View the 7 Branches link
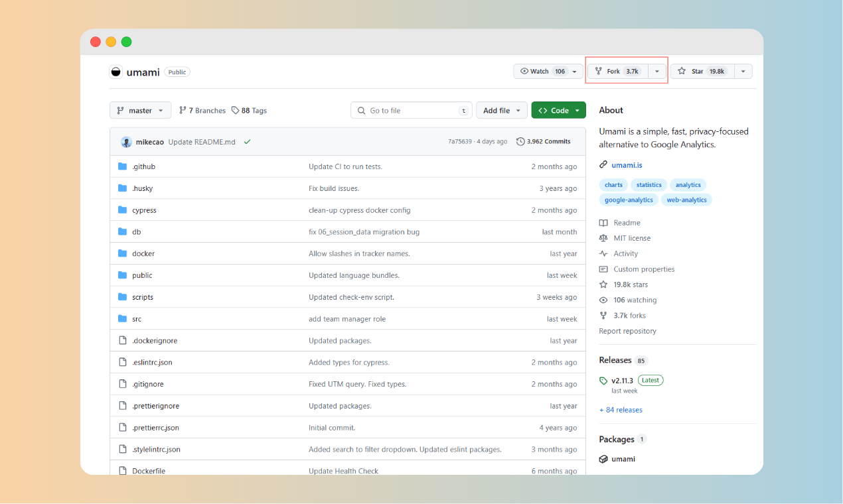 (x=202, y=111)
